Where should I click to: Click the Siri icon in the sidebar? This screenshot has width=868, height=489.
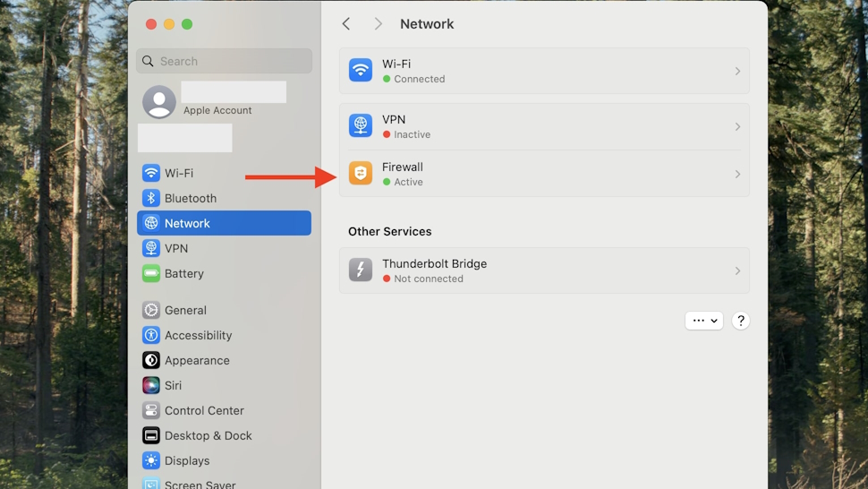(150, 385)
